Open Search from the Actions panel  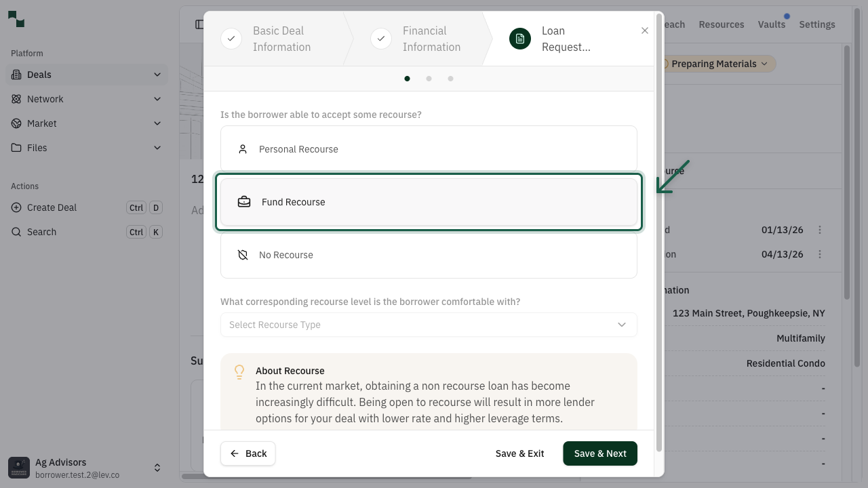pos(42,232)
